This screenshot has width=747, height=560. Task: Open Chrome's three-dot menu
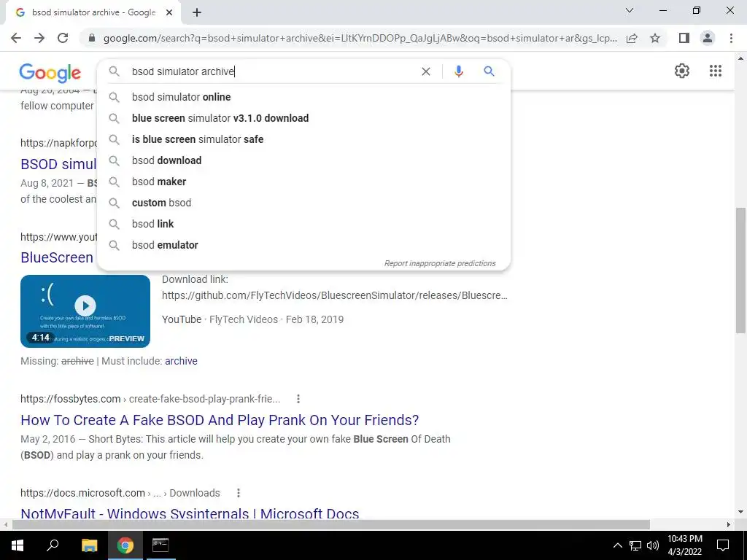tap(731, 38)
